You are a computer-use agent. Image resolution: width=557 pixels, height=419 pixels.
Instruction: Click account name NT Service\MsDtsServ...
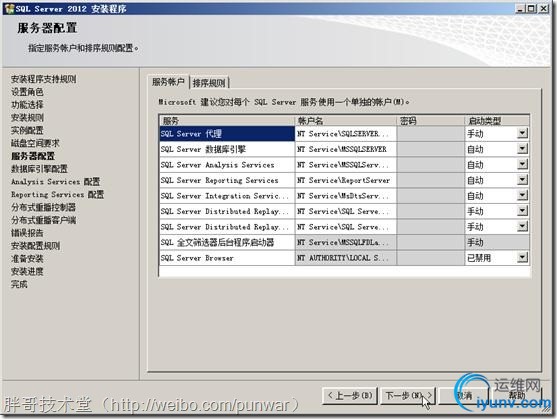(x=346, y=196)
